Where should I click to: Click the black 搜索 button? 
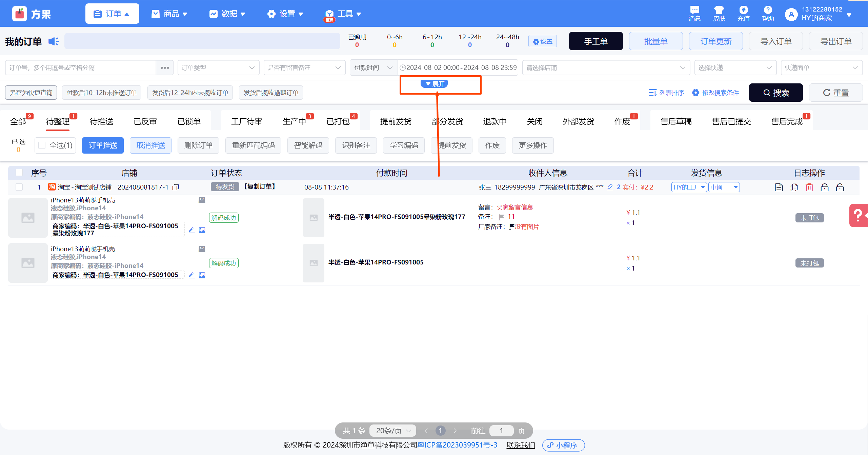click(x=775, y=93)
